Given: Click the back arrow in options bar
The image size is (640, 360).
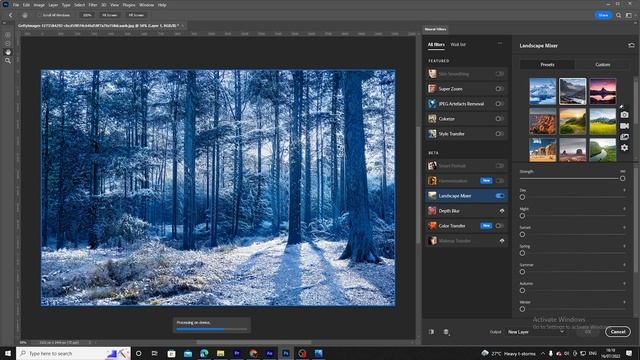Looking at the screenshot, I should 11,15.
